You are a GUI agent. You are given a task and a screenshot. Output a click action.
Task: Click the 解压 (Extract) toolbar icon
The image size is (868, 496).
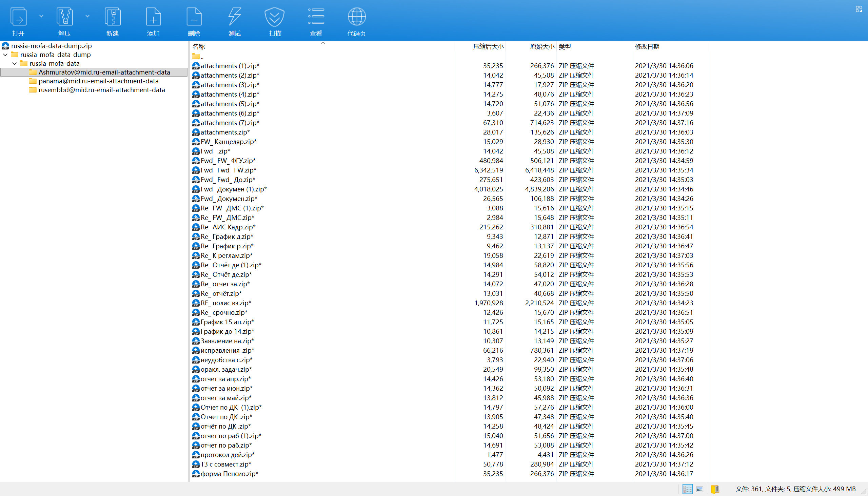click(x=64, y=17)
